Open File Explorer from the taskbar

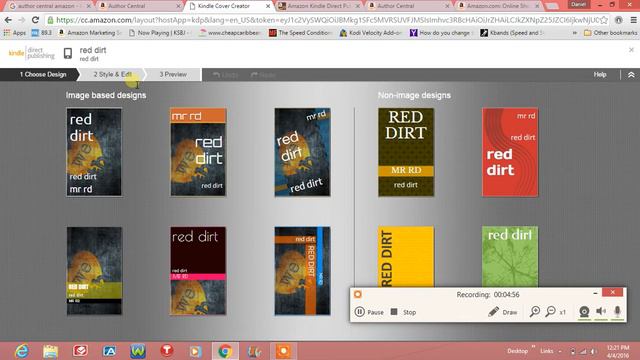tap(51, 351)
